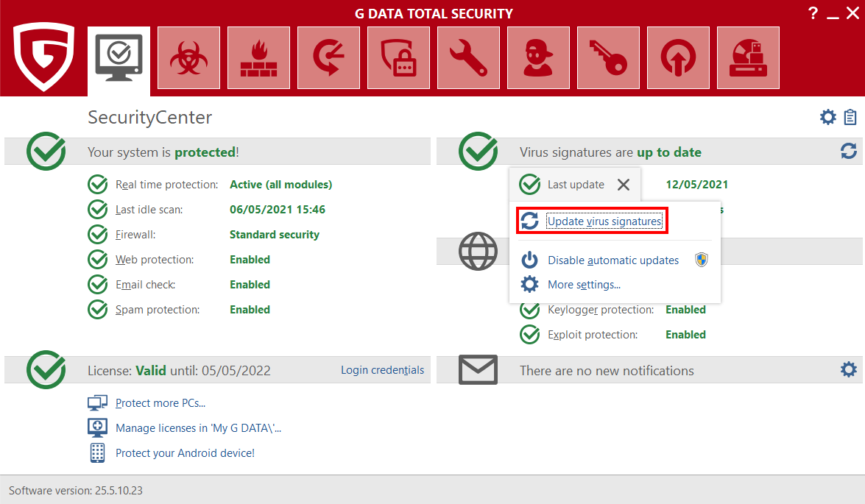This screenshot has width=865, height=504.
Task: Open Login credentials link
Action: pyautogui.click(x=382, y=370)
